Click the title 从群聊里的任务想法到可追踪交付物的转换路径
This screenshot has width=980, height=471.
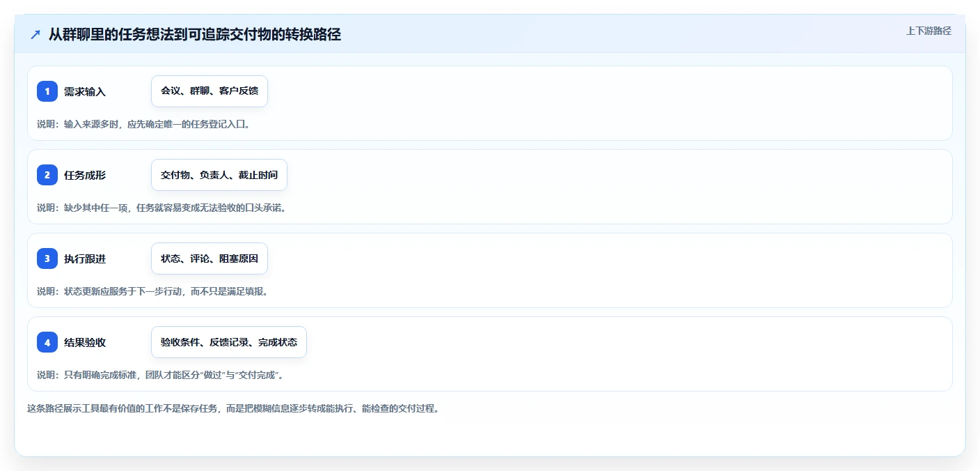click(x=195, y=34)
